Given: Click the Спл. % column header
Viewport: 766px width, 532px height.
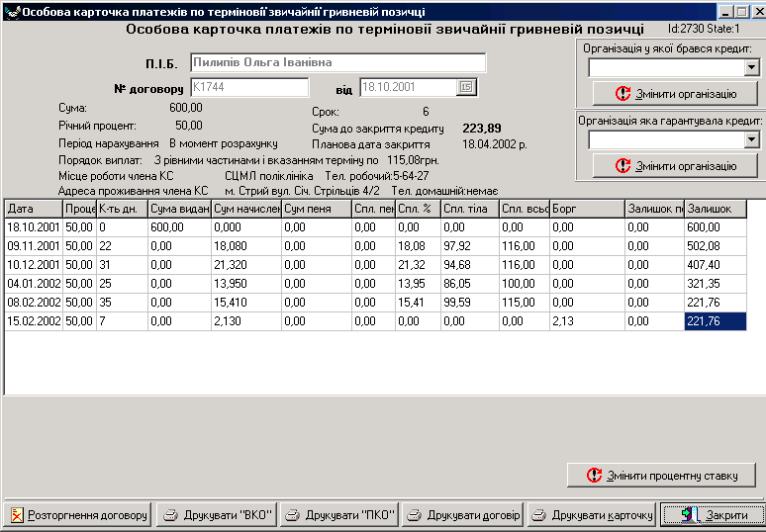Looking at the screenshot, I should pyautogui.click(x=419, y=209).
